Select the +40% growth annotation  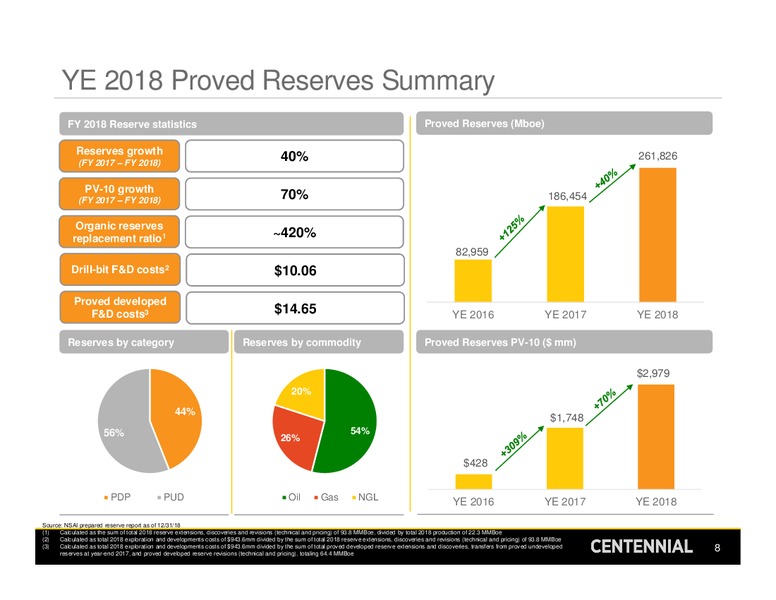coord(606,178)
